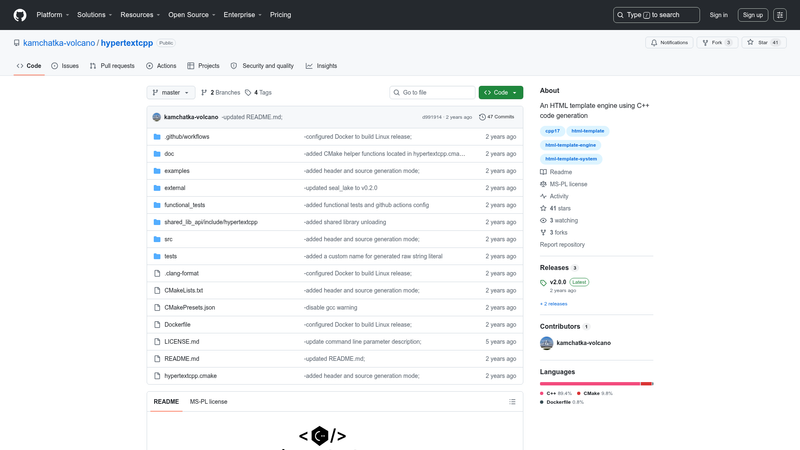Image resolution: width=800 pixels, height=450 pixels.
Task: Click the book icon beside Readme
Action: coord(543,172)
